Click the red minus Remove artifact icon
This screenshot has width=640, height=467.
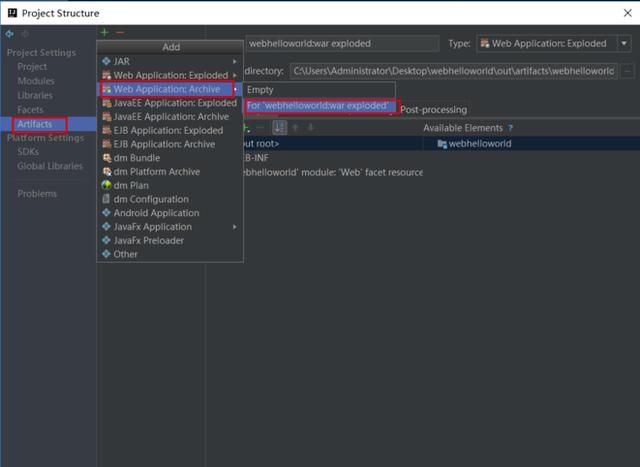coord(120,33)
